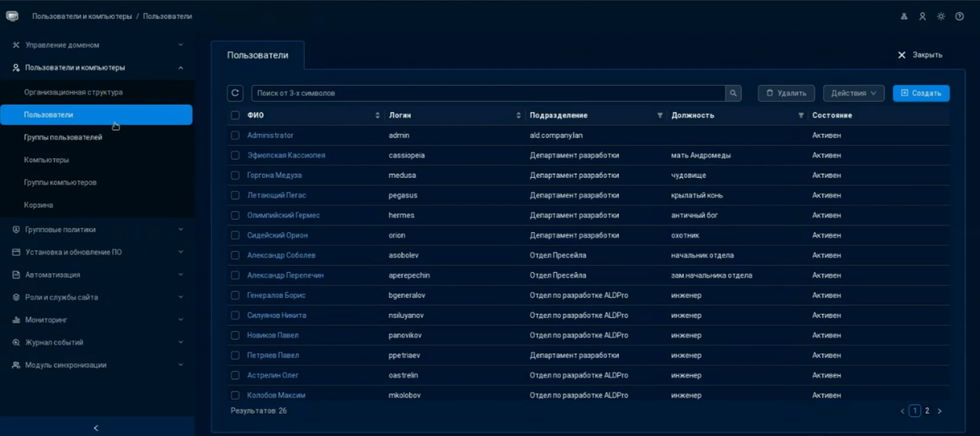This screenshot has height=436, width=980.
Task: Click the magnifier search icon button
Action: click(x=733, y=93)
